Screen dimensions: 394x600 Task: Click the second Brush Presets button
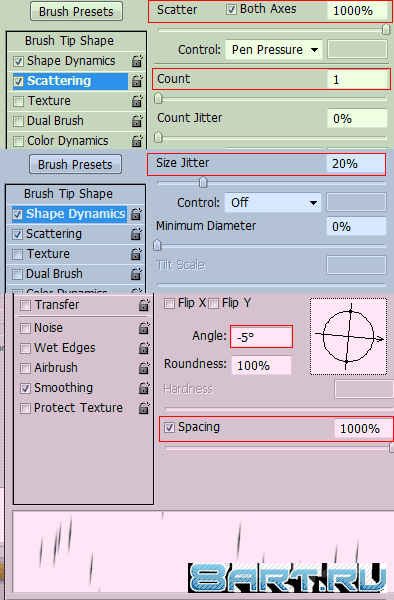[75, 165]
